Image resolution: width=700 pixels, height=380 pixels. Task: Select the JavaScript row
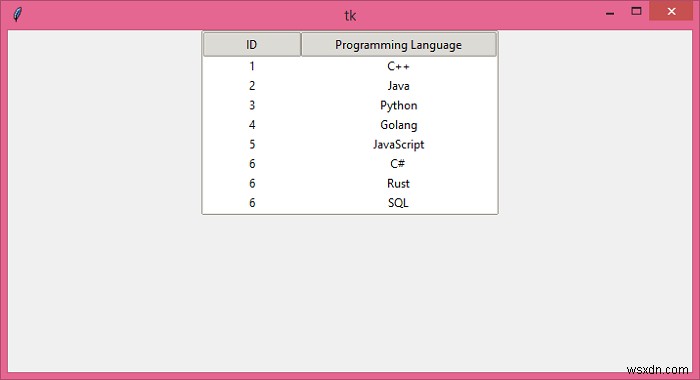(350, 144)
